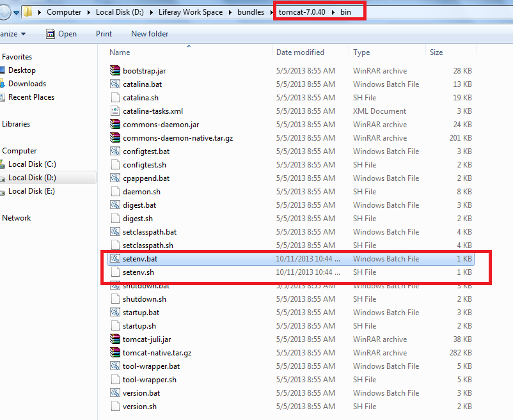The height and width of the screenshot is (420, 513).
Task: Go to Local Disk (D:) in address bar
Action: (120, 12)
